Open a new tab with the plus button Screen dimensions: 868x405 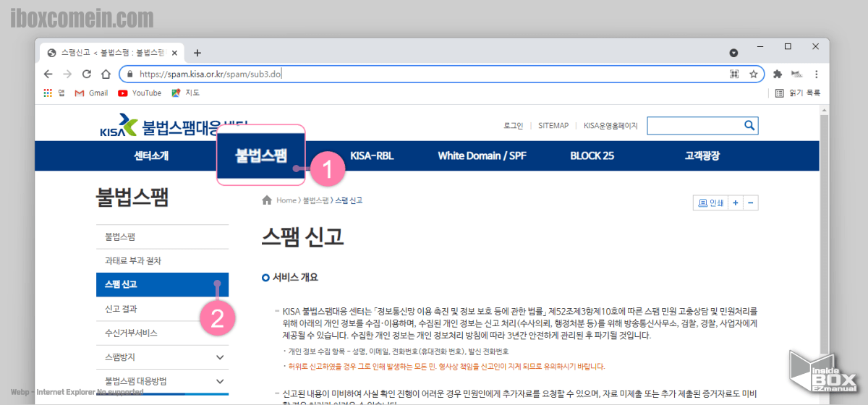point(197,53)
